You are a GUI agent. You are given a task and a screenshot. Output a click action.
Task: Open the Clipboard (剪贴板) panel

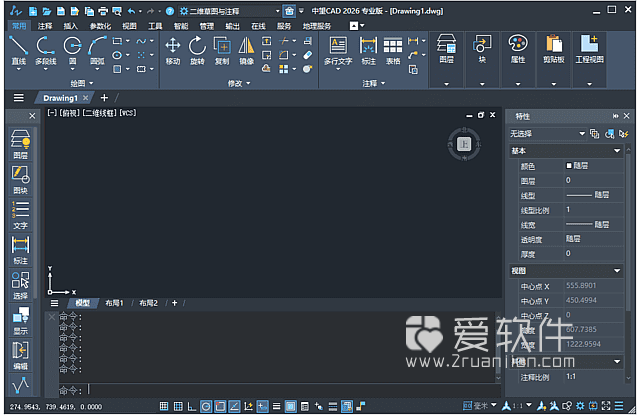coord(553,59)
